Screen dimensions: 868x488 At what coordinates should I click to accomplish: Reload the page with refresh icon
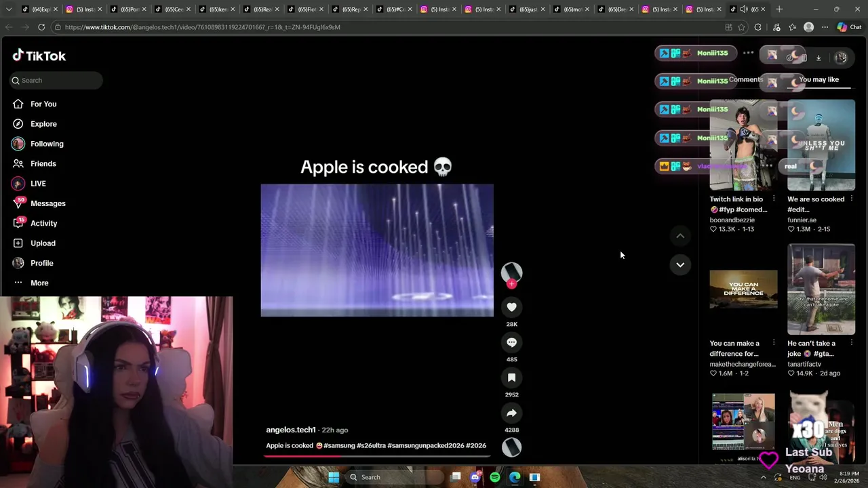coord(41,27)
